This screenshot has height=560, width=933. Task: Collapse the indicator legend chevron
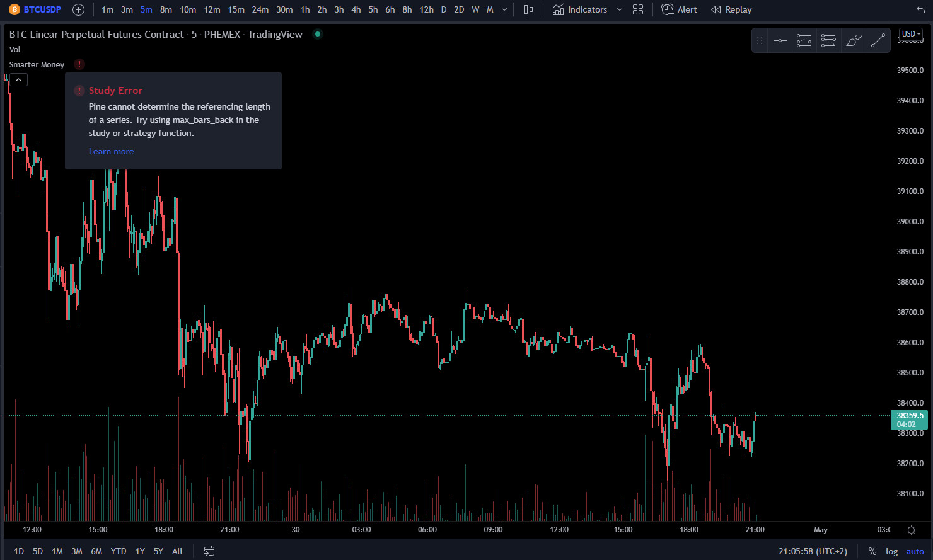[x=18, y=80]
